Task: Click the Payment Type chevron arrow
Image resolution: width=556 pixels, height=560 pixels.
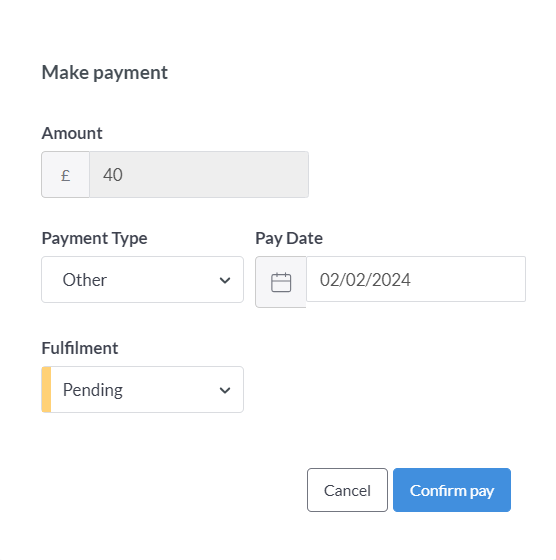Action: point(225,280)
